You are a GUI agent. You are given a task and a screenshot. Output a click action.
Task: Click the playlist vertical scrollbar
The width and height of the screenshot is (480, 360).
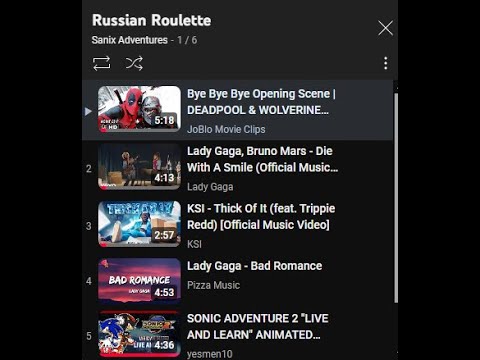tap(396, 198)
